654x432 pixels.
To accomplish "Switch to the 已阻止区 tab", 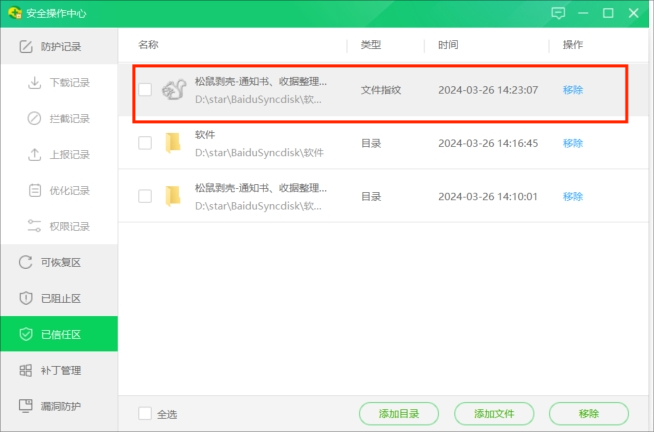I will click(59, 298).
